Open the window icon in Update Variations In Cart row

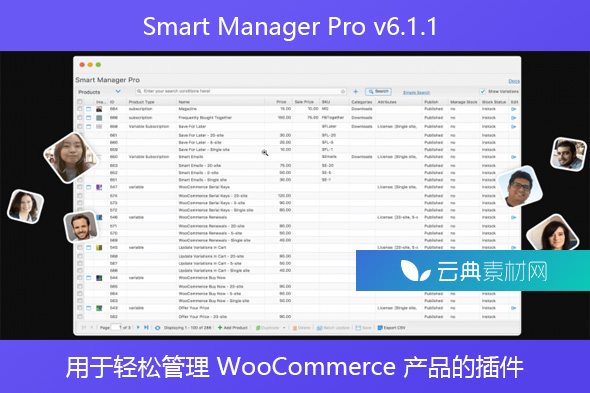click(89, 247)
